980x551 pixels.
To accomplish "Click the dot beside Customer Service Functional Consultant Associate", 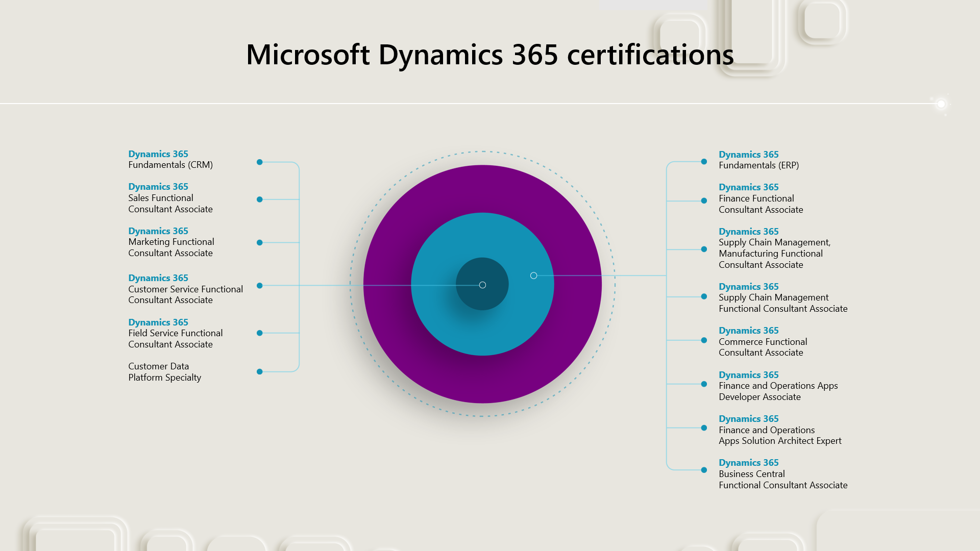I will click(260, 286).
